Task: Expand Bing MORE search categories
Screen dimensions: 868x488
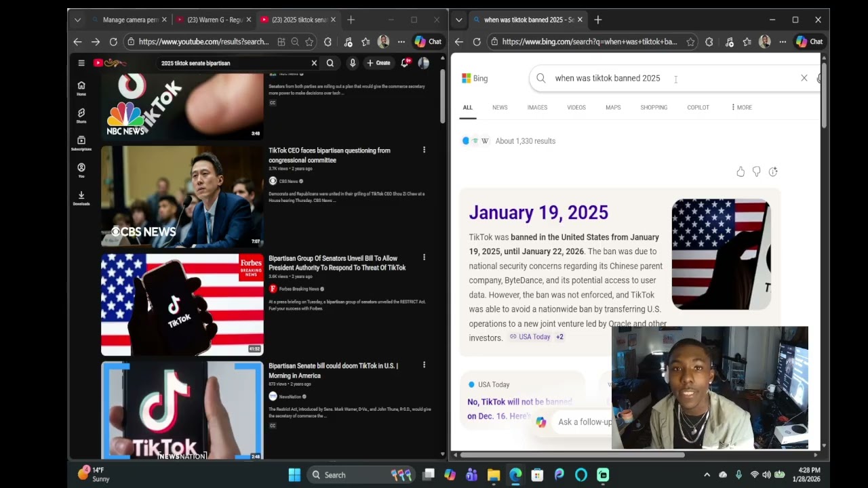Action: [741, 107]
